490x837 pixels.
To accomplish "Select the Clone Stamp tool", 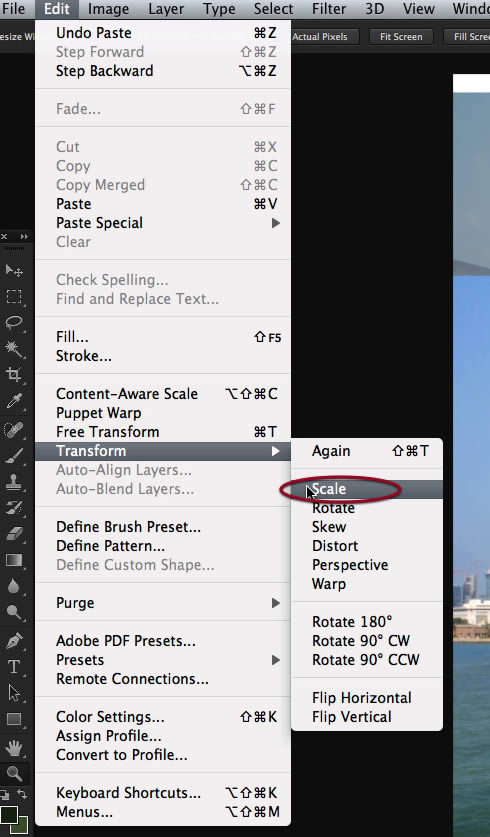I will tap(14, 482).
